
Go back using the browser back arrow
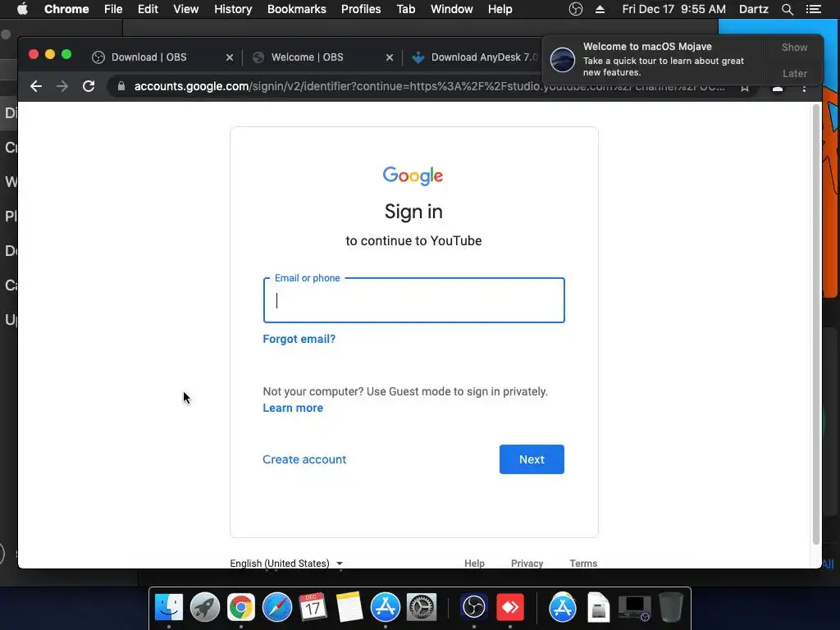[x=36, y=86]
